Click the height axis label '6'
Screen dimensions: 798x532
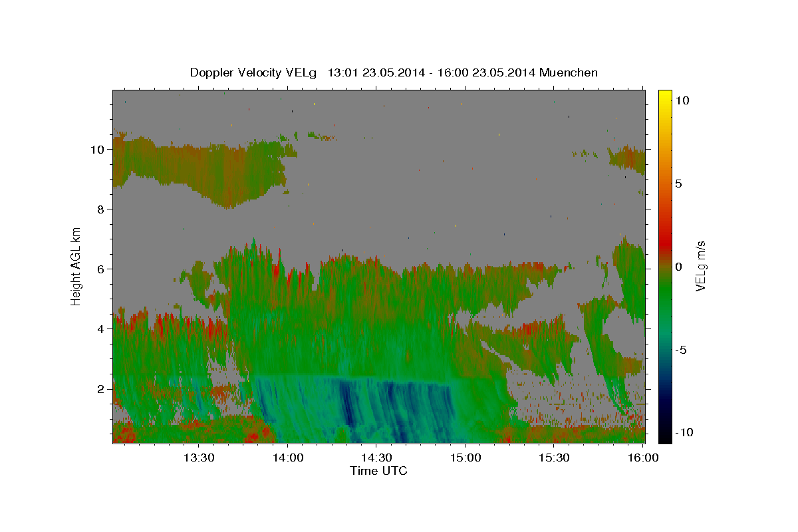pyautogui.click(x=101, y=269)
